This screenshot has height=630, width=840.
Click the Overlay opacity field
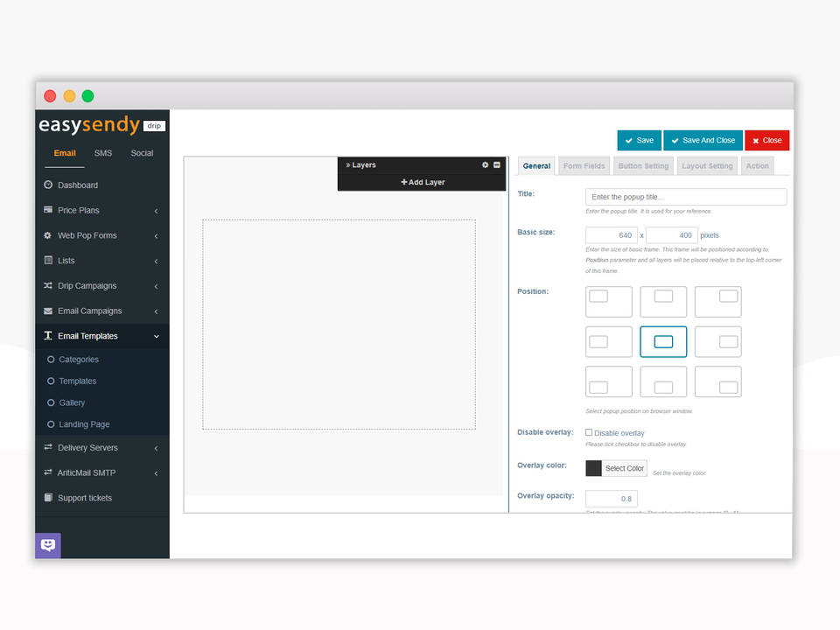[x=612, y=499]
